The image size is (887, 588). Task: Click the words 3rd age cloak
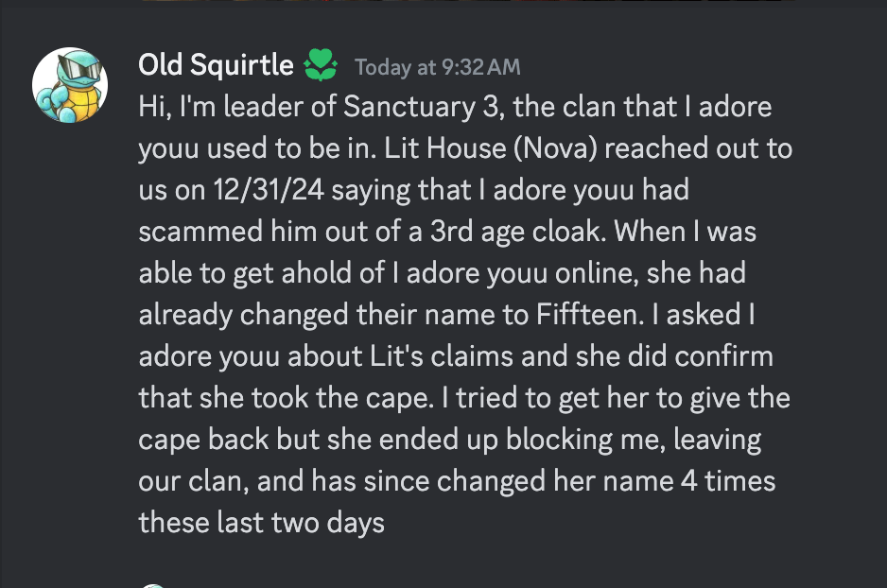click(x=515, y=232)
